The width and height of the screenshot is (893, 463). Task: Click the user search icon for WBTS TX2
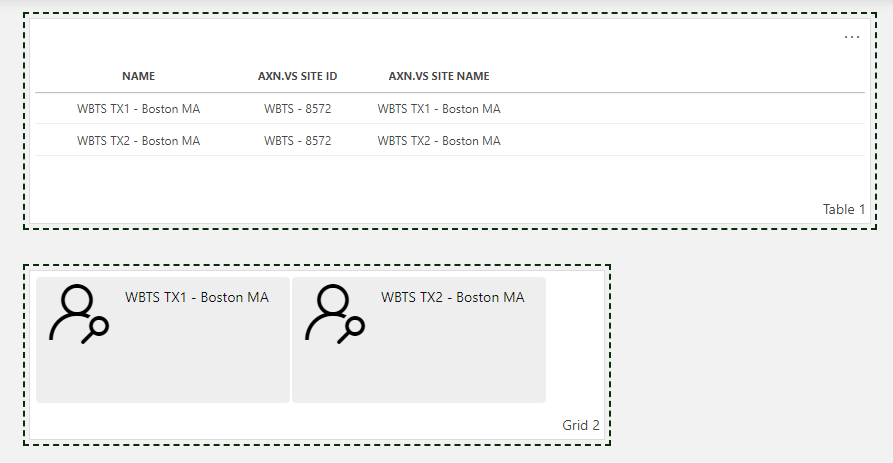[x=335, y=314]
